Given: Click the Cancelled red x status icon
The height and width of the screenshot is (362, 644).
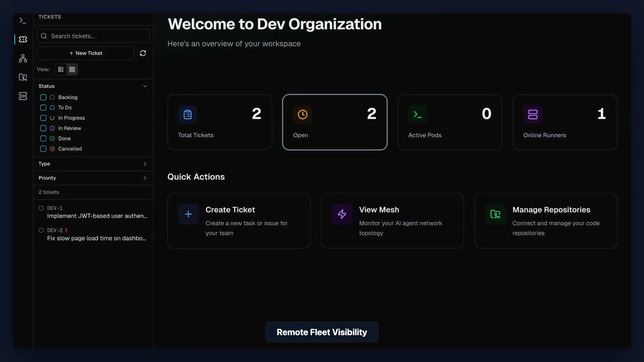Looking at the screenshot, I should 52,149.
